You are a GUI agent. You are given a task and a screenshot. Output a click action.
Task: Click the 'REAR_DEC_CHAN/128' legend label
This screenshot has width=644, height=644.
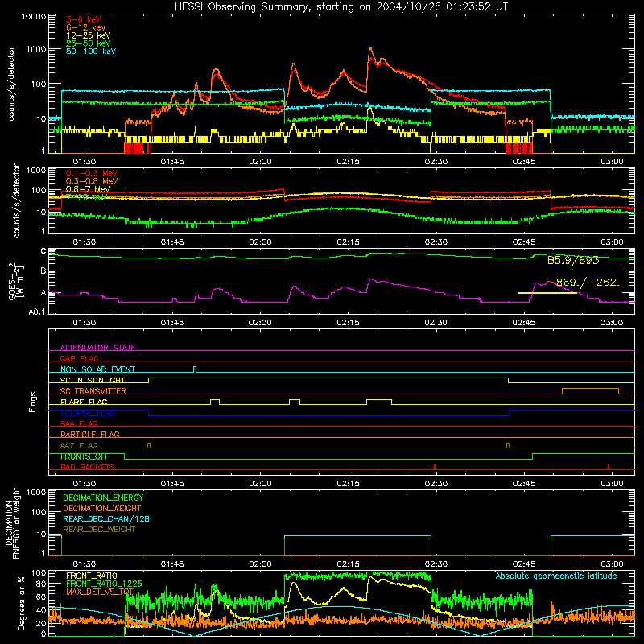point(106,519)
